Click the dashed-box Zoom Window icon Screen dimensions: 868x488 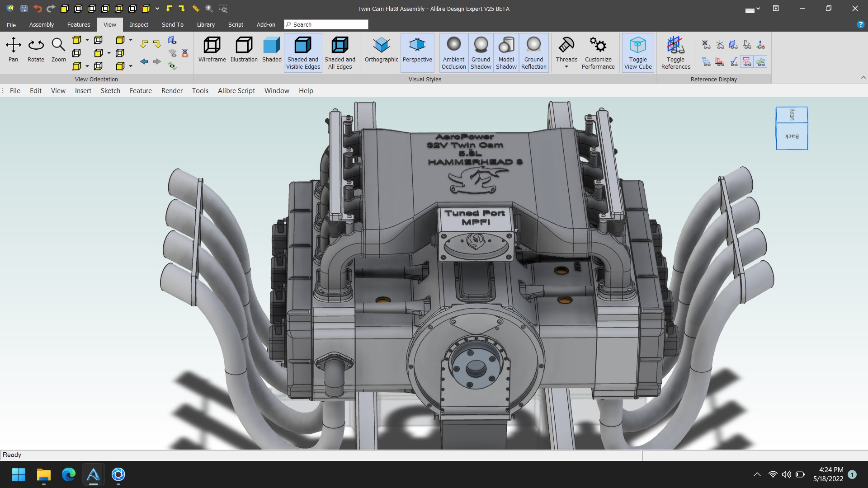coord(223,9)
